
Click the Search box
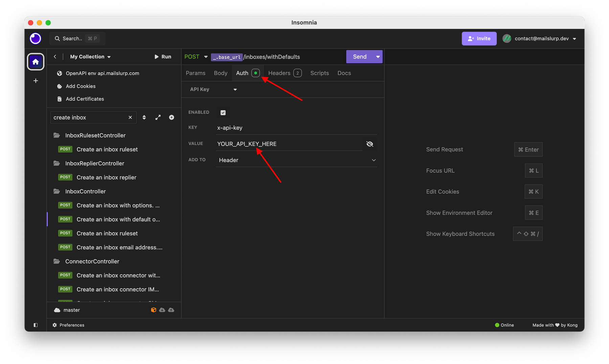click(77, 39)
